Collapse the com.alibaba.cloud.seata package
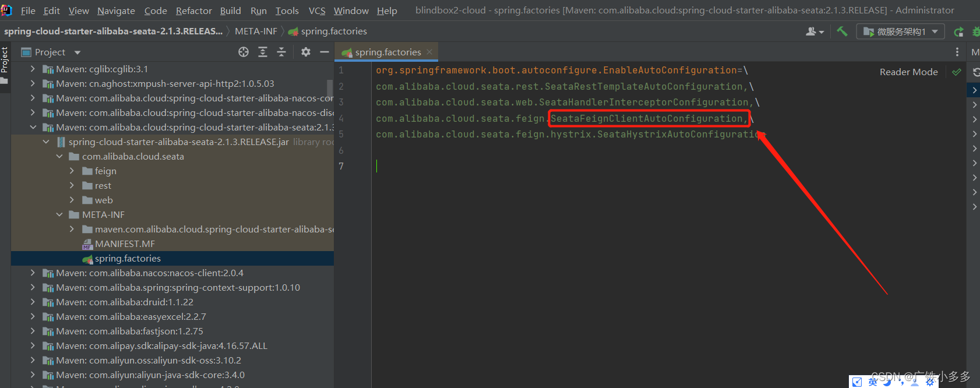This screenshot has height=388, width=980. coord(59,157)
